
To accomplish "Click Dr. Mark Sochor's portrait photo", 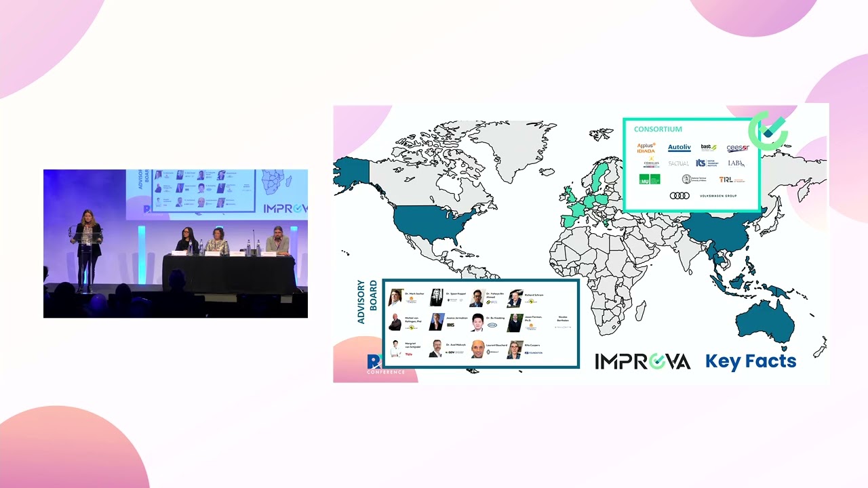I will click(396, 298).
